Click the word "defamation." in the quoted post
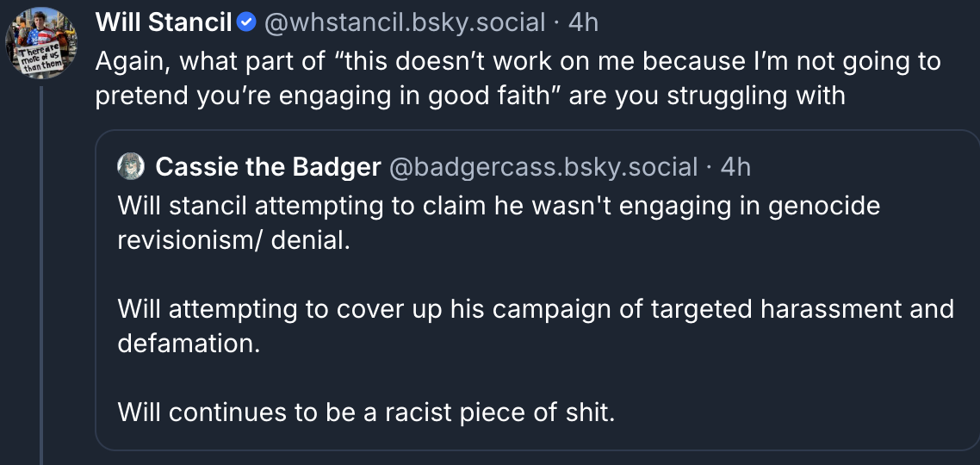Image resolution: width=980 pixels, height=465 pixels. coord(188,343)
